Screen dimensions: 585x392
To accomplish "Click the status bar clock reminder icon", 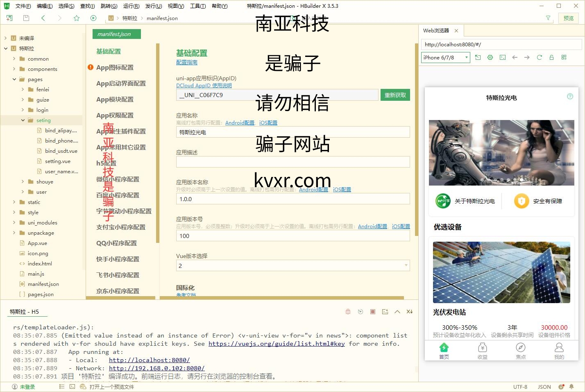I will [x=561, y=387].
